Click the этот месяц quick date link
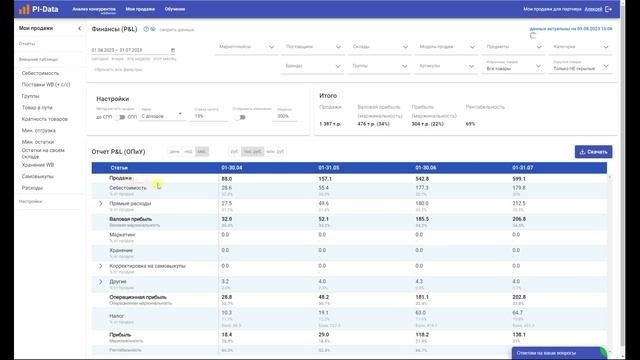640x360 pixels. click(164, 59)
